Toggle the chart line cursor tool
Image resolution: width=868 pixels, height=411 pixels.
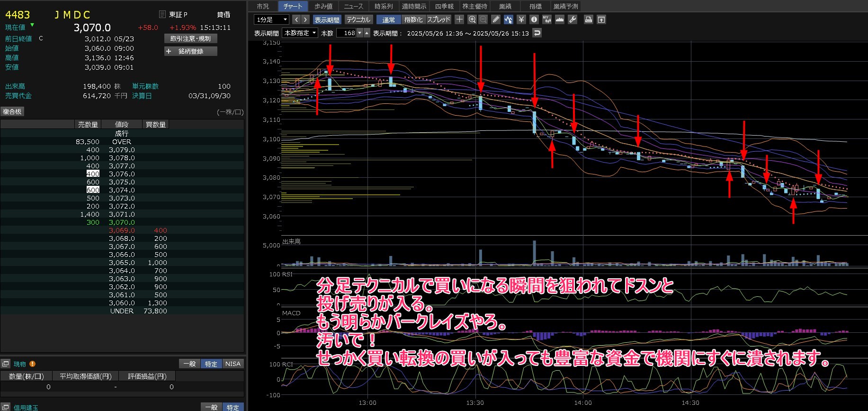tap(508, 19)
